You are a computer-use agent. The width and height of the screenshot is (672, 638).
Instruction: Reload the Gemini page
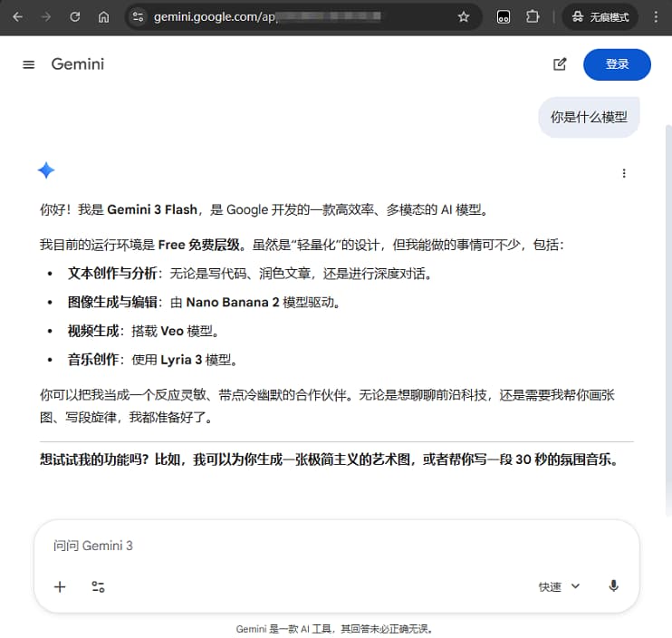click(75, 17)
